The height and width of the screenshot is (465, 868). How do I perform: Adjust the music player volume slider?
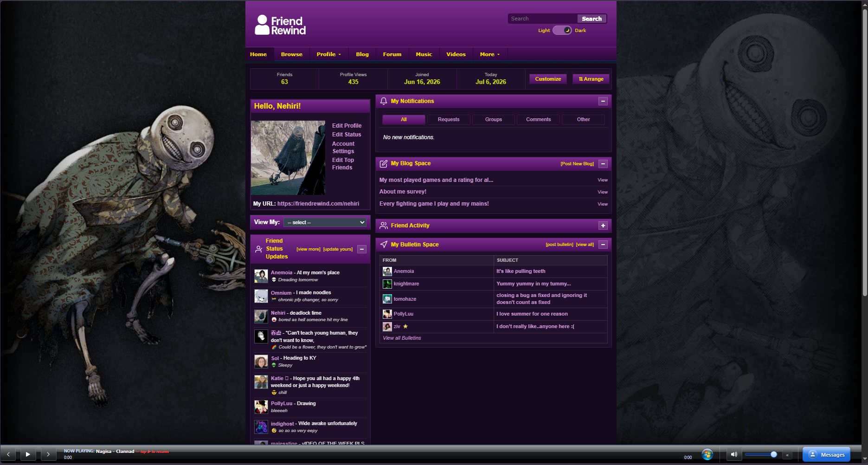coord(761,454)
